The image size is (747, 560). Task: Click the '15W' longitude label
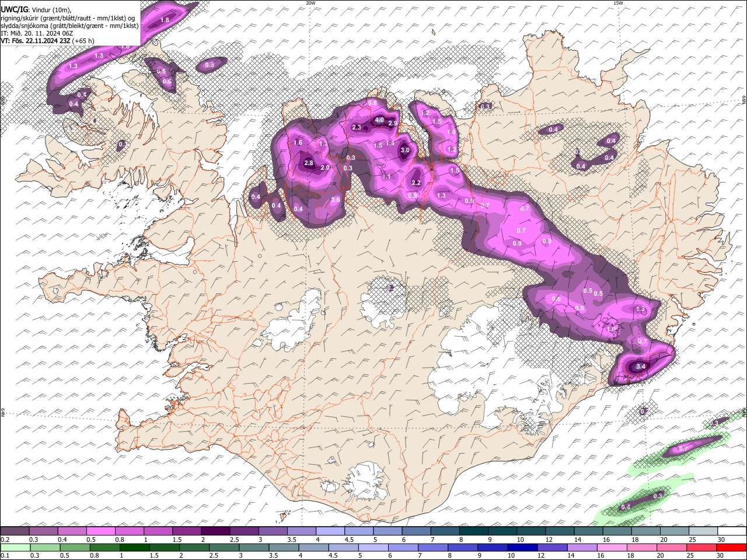[x=618, y=3]
